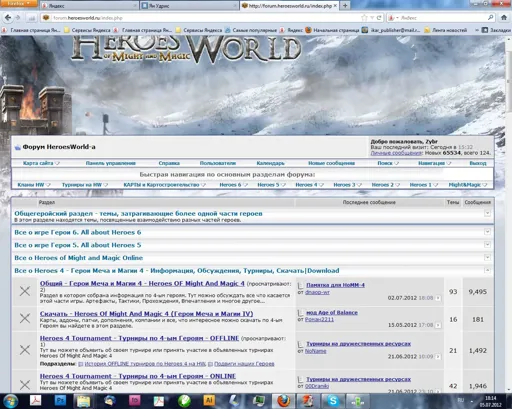
Task: Click the Яндекс search input field
Action: click(x=443, y=18)
